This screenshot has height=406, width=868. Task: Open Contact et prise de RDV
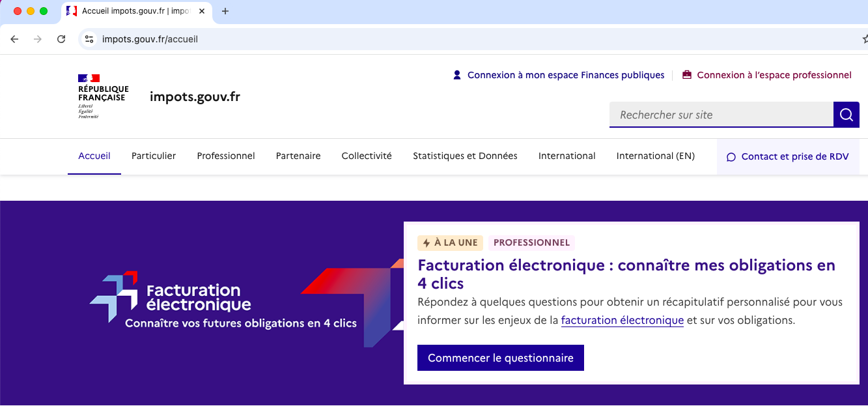tap(788, 156)
